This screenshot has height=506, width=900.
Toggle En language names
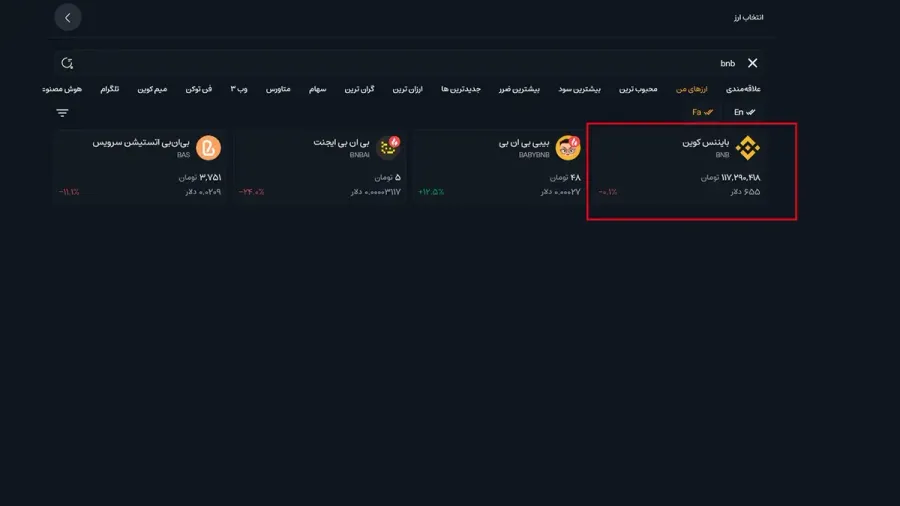pyautogui.click(x=744, y=112)
